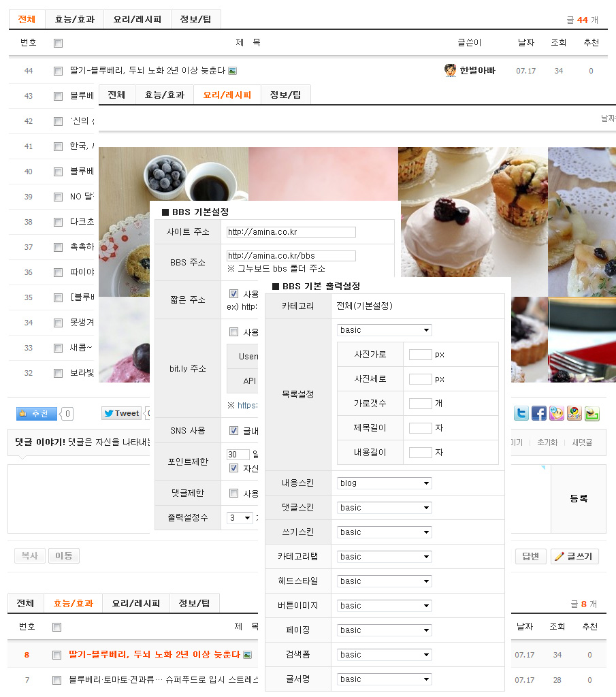The image size is (616, 697).
Task: Open the 버튼이미지 dropdown
Action: [385, 605]
